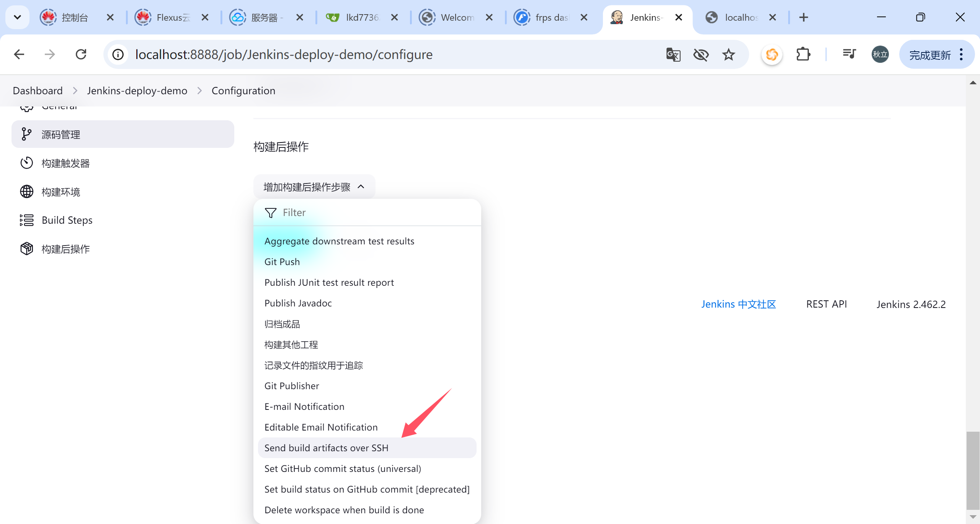Collapse the add post-build step dropdown
This screenshot has width=980, height=524.
pos(314,187)
